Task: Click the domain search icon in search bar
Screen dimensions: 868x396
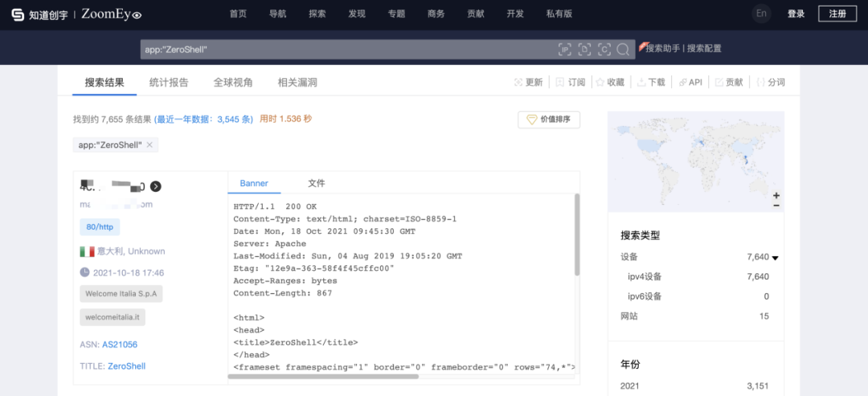Action: [584, 50]
